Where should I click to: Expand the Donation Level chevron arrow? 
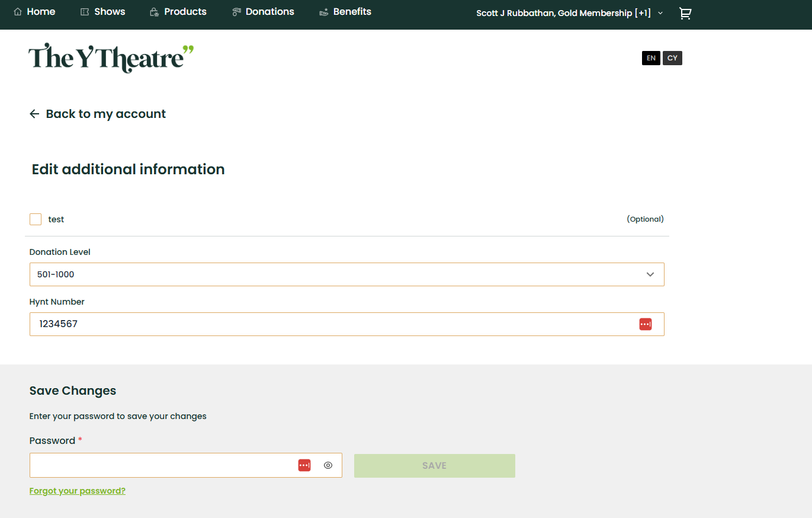pos(650,274)
